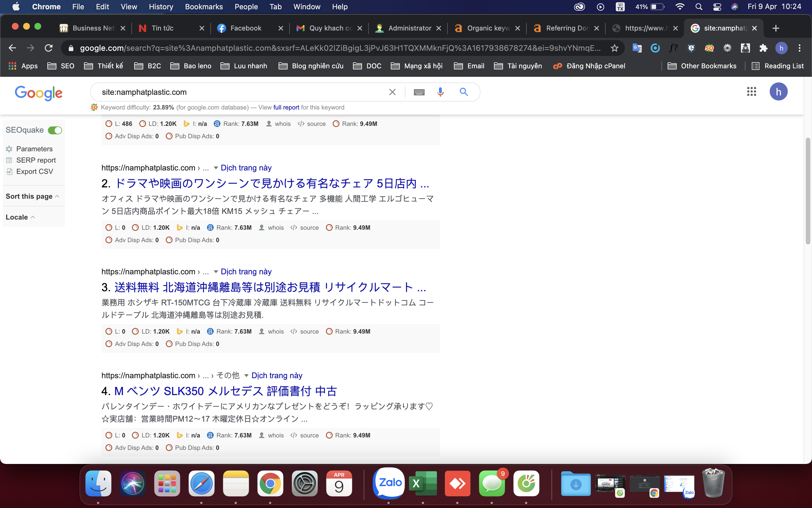Toggle the SEOquake switch off

55,130
